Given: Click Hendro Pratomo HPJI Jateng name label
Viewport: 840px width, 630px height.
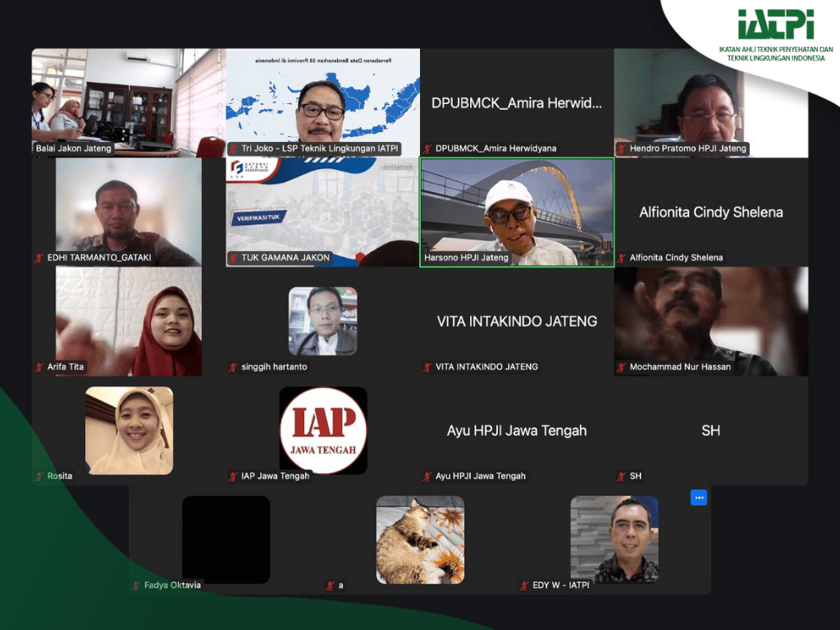Looking at the screenshot, I should 688,148.
